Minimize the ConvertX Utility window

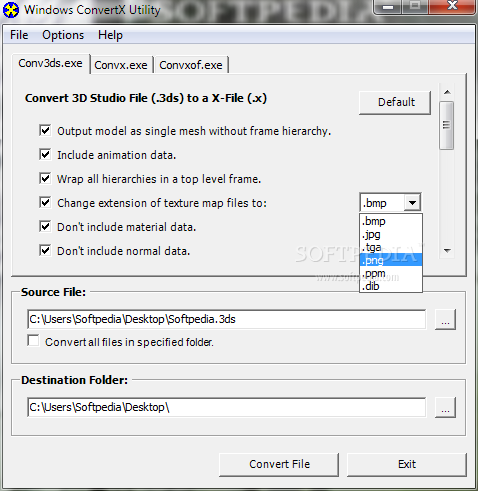pos(388,7)
